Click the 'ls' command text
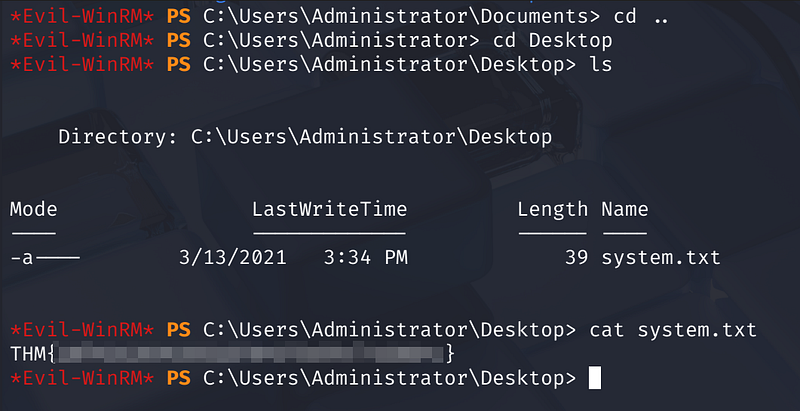Viewport: 800px width, 411px height. (x=599, y=65)
